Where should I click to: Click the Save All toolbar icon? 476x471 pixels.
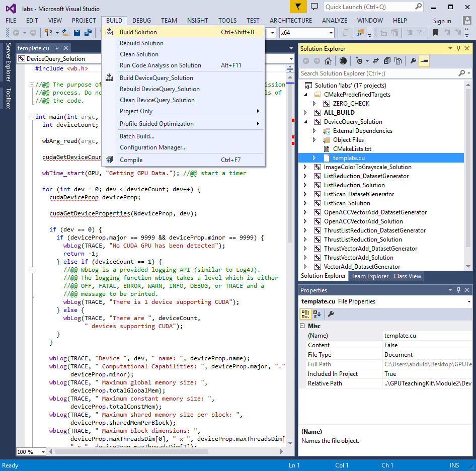[88, 33]
